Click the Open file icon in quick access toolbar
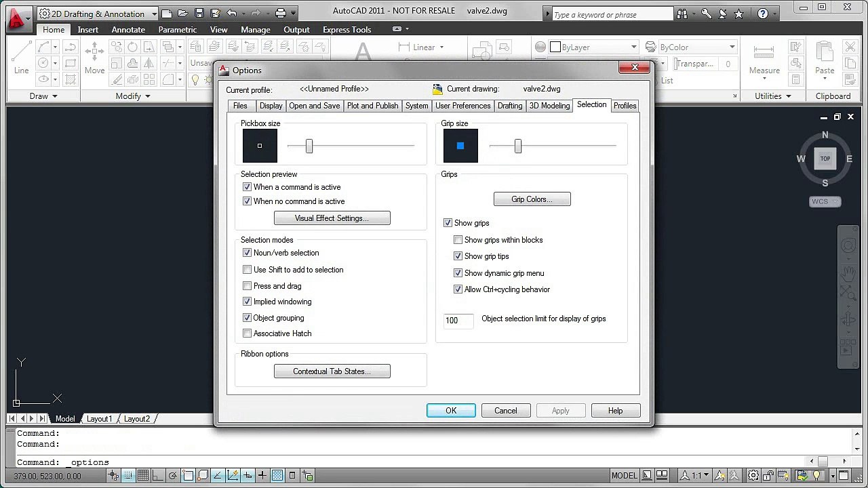This screenshot has width=868, height=488. coord(183,13)
